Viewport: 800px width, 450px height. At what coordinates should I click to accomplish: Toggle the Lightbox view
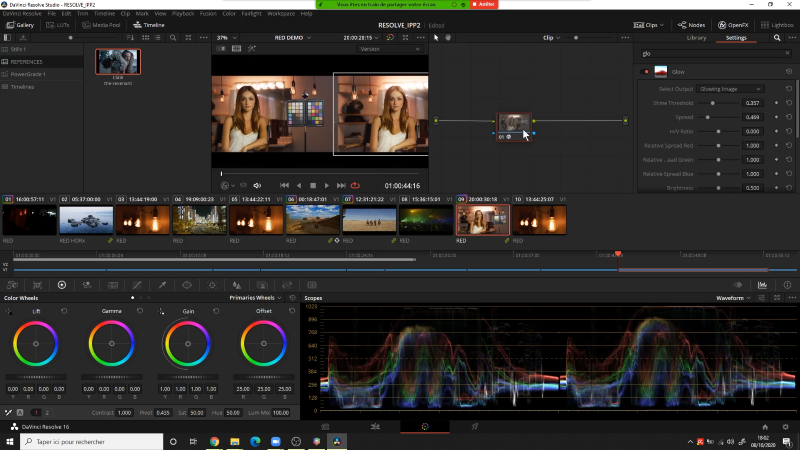[777, 25]
